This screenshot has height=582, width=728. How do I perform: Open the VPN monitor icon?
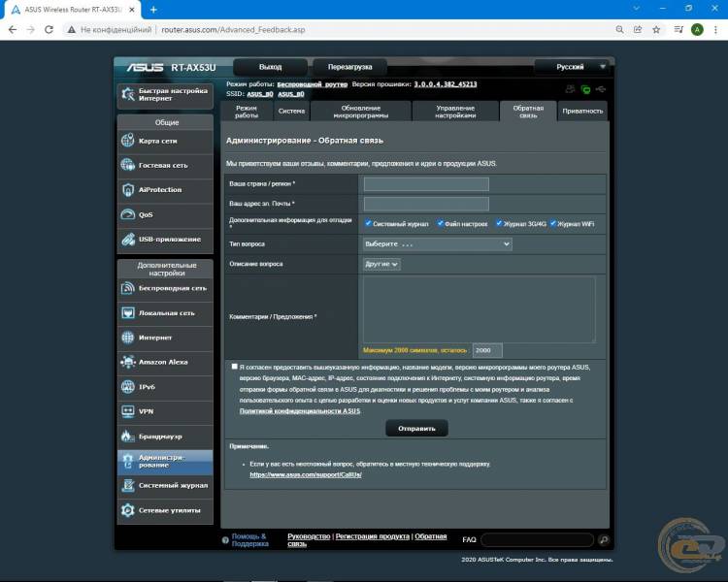click(128, 411)
